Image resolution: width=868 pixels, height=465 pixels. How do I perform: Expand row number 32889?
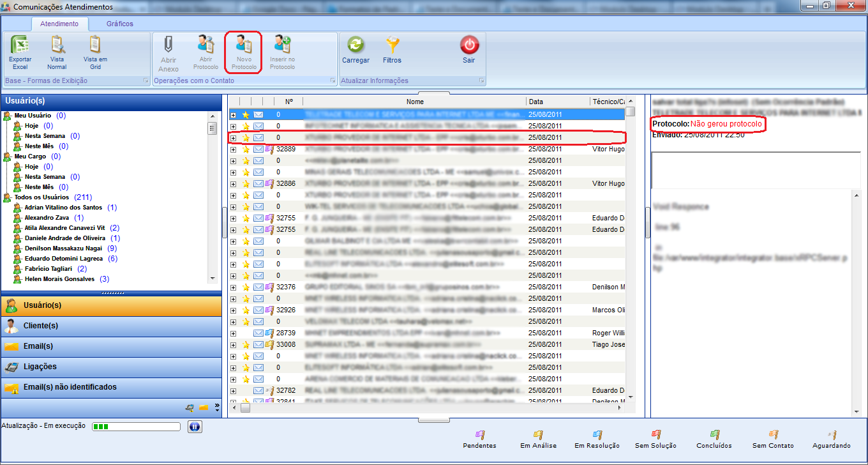tap(234, 149)
